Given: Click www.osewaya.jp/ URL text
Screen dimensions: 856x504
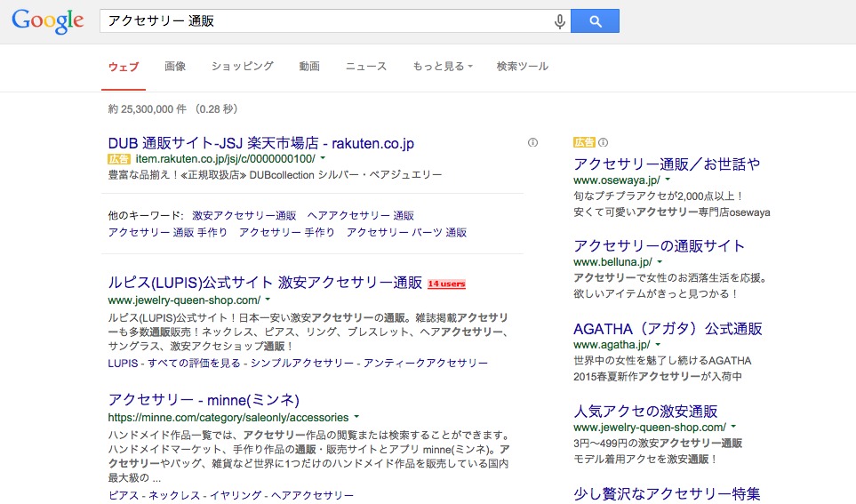Looking at the screenshot, I should click(617, 180).
